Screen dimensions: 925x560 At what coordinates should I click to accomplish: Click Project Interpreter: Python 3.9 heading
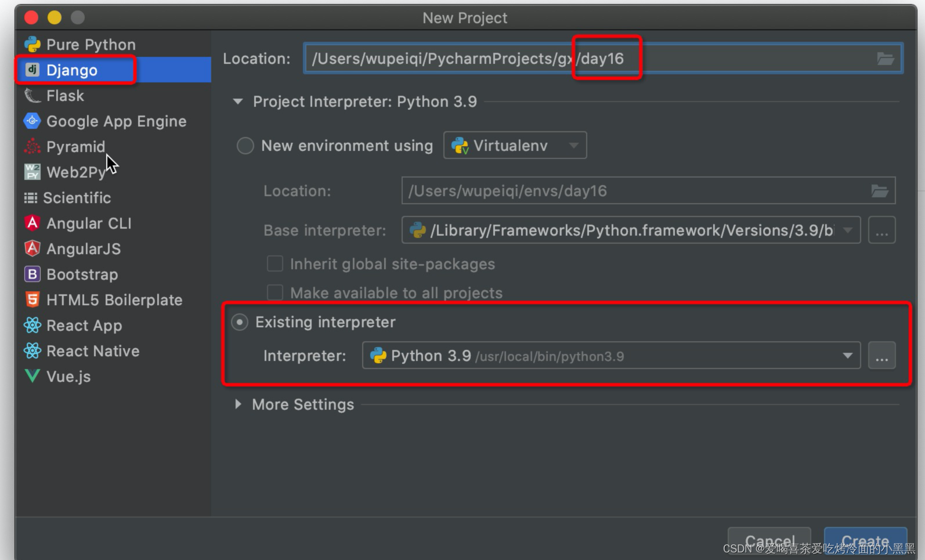coord(365,102)
